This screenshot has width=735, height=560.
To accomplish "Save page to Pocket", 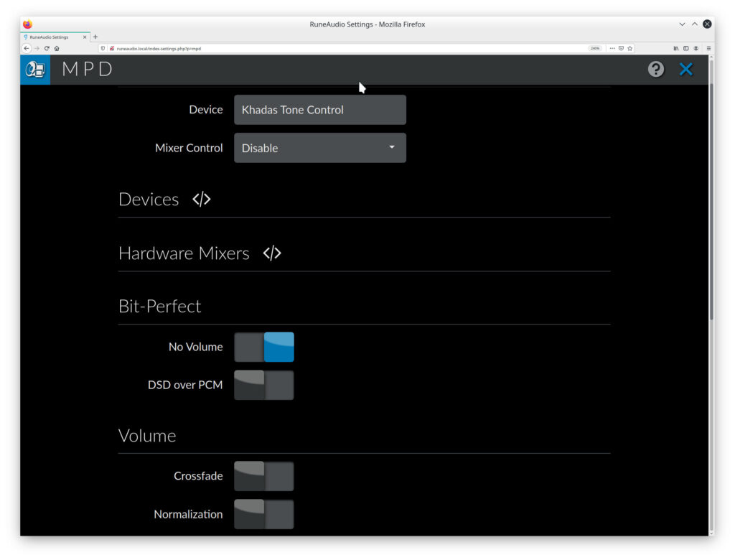I will (x=621, y=48).
